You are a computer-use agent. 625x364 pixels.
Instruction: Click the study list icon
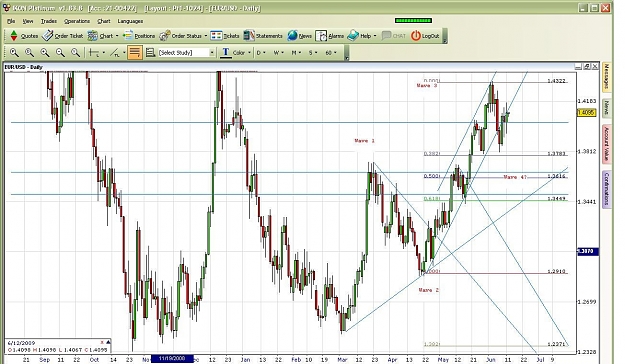150,53
